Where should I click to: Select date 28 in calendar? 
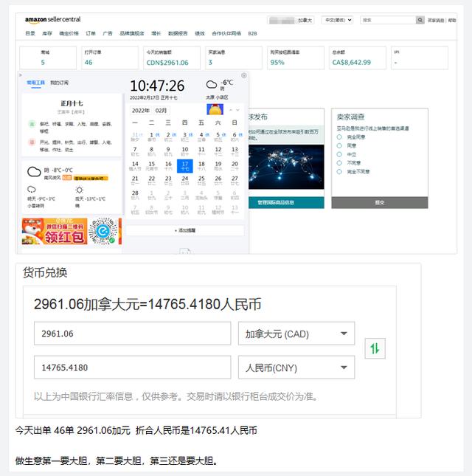(x=135, y=195)
